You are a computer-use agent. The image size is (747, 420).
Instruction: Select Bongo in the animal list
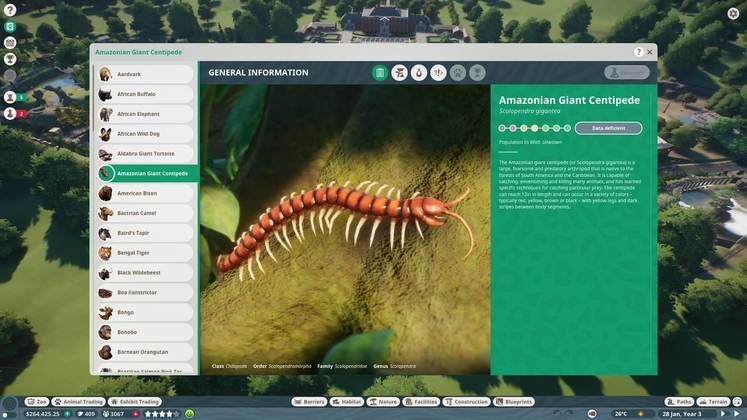click(x=145, y=312)
